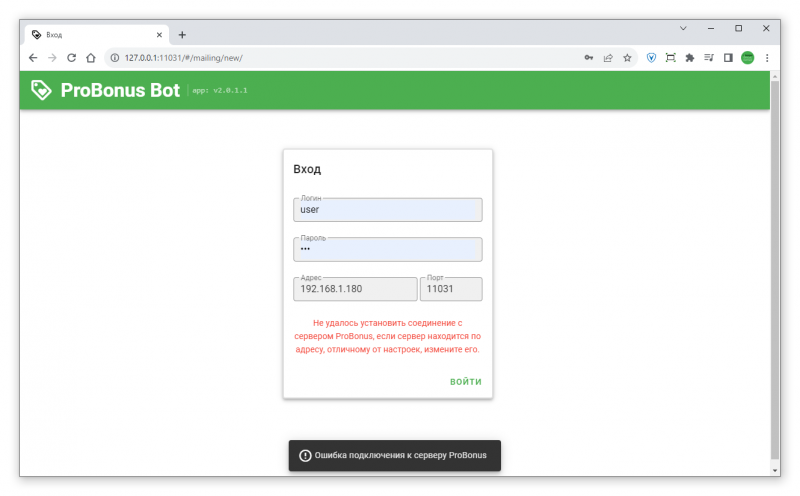Image resolution: width=800 pixels, height=496 pixels.
Task: Close the Вход tab
Action: click(159, 35)
